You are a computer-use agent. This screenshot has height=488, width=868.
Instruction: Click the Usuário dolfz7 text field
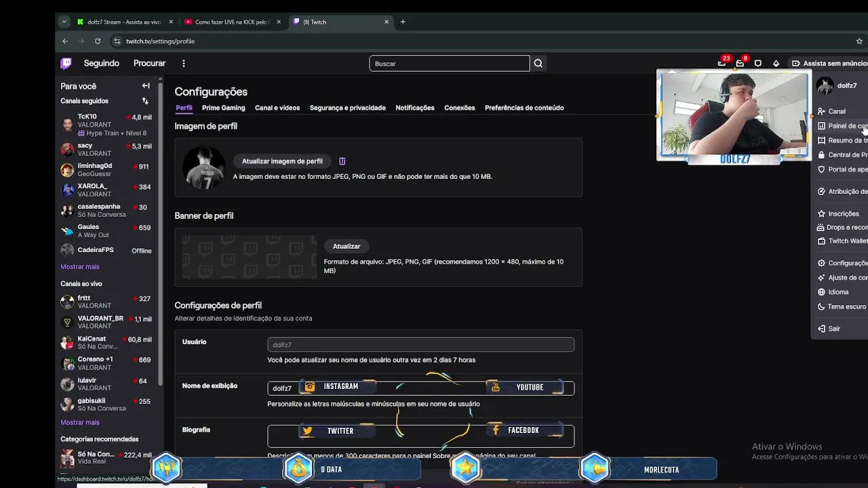[421, 345]
